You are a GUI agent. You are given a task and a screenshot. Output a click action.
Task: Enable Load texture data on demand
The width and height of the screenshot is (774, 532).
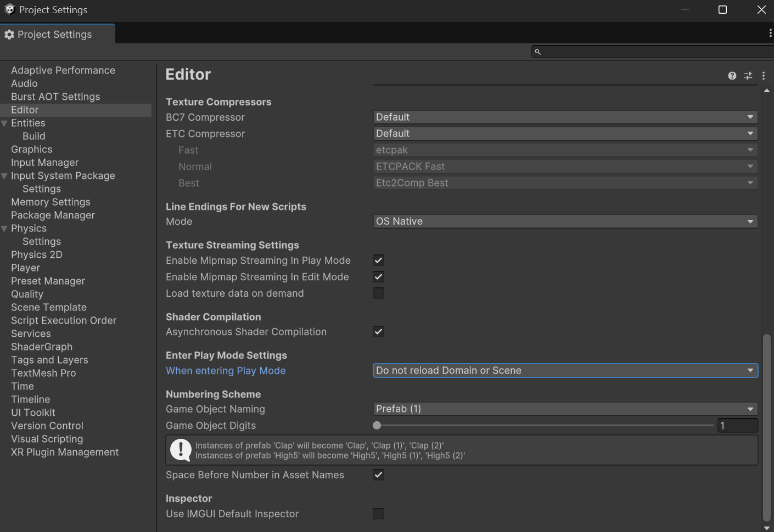[x=378, y=293]
